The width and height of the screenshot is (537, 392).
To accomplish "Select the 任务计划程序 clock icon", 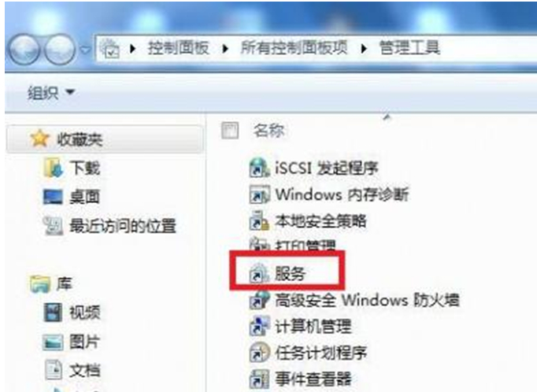I will [x=259, y=353].
